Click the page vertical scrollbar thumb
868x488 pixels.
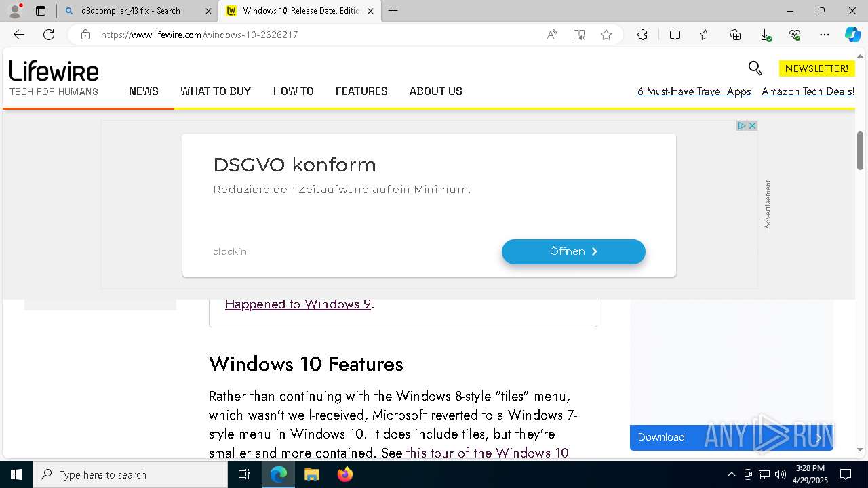click(x=861, y=150)
